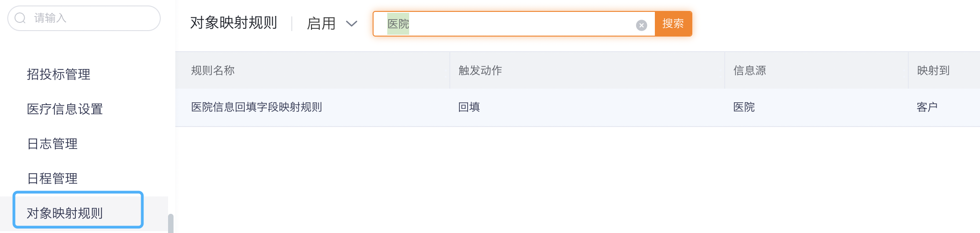Screen dimensions: 980x233
Task: Click the 触发动作 column header
Action: point(480,70)
